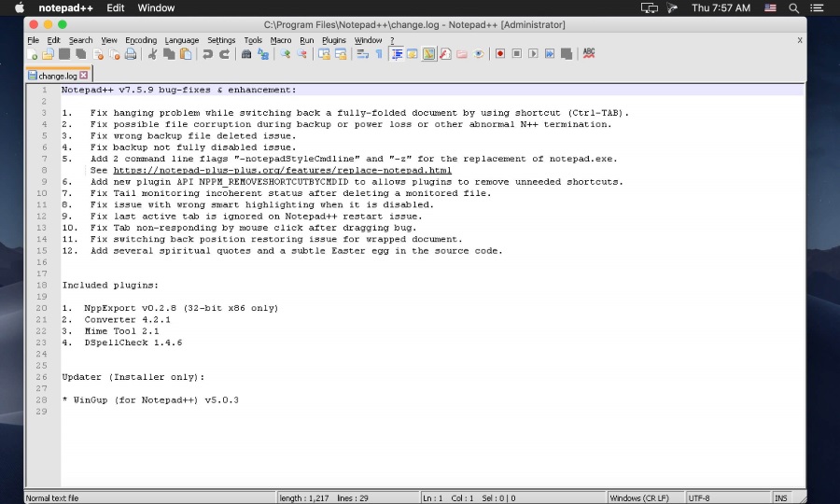The image size is (840, 504).
Task: Open the View menu
Action: (109, 40)
